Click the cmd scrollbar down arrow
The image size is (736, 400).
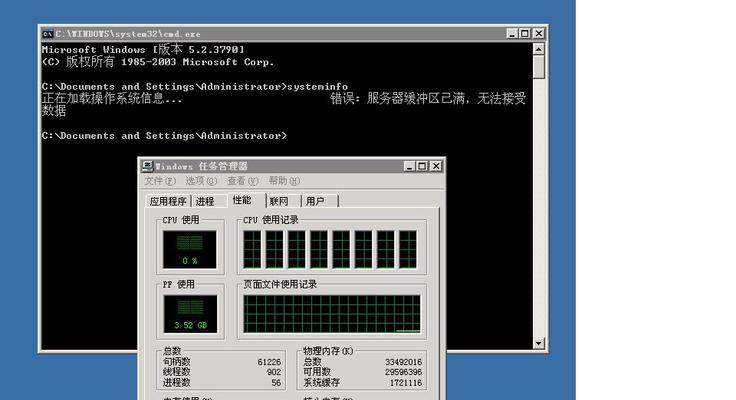[x=538, y=343]
